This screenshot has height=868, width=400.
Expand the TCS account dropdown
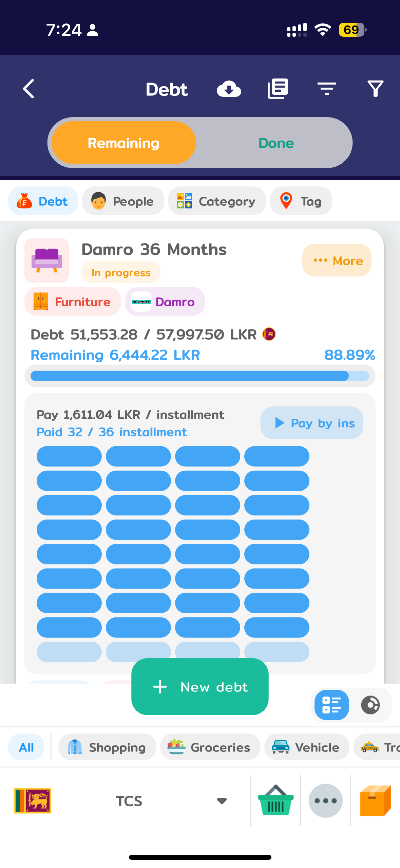(222, 801)
